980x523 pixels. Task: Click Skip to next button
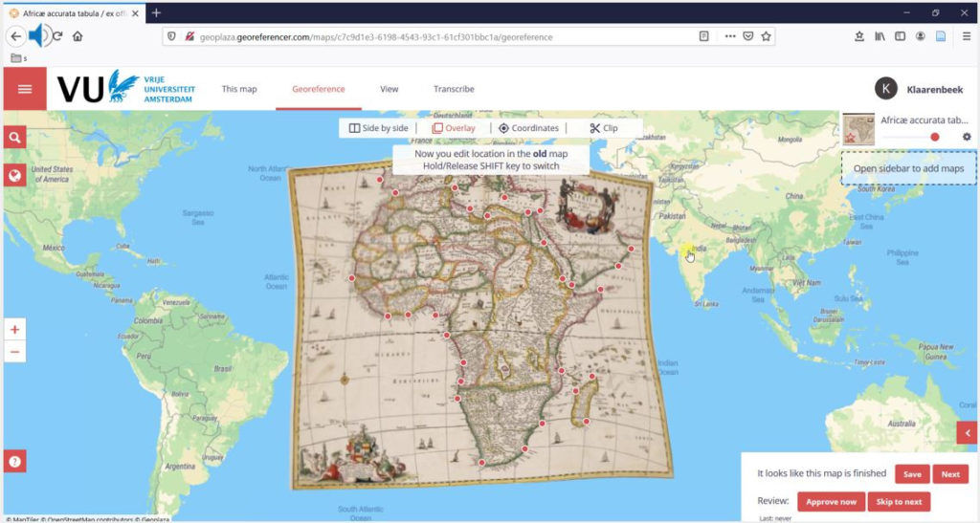pyautogui.click(x=899, y=501)
